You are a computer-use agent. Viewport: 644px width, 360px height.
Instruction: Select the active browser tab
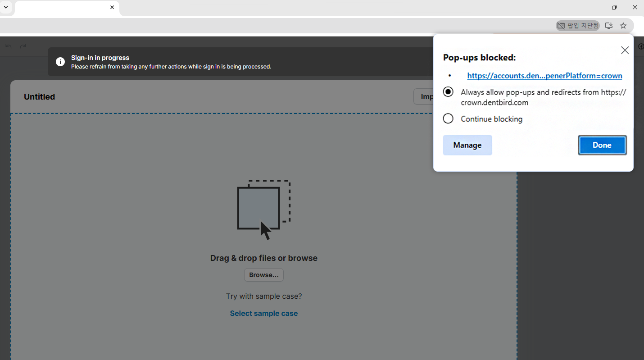[63, 8]
